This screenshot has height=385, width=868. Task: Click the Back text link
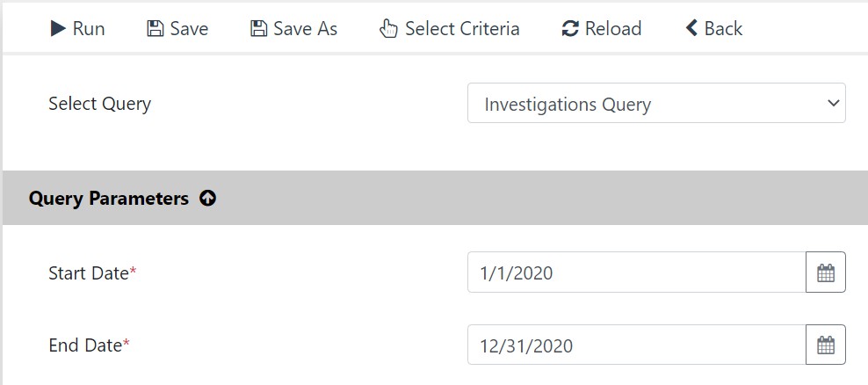(x=724, y=28)
